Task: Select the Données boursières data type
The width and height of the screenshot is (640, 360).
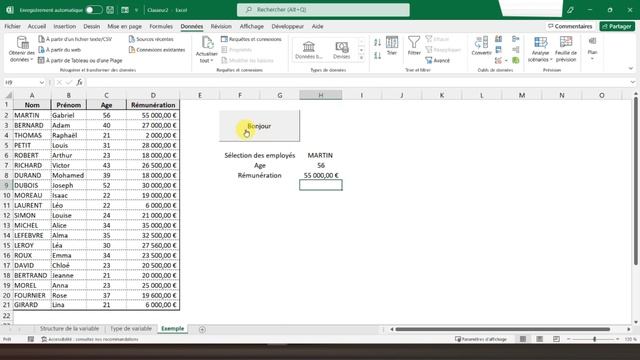Action: (309, 50)
